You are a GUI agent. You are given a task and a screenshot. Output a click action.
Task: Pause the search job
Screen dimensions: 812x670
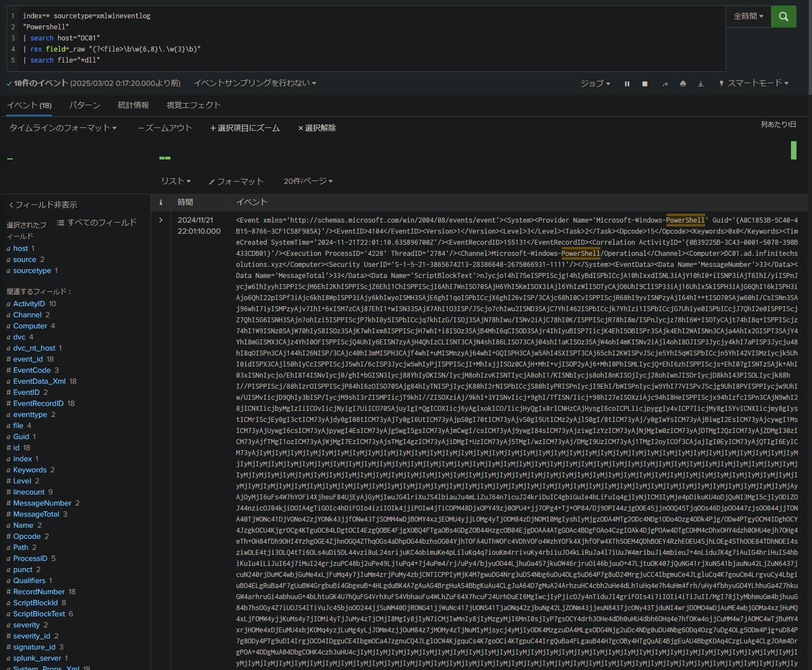click(x=627, y=84)
